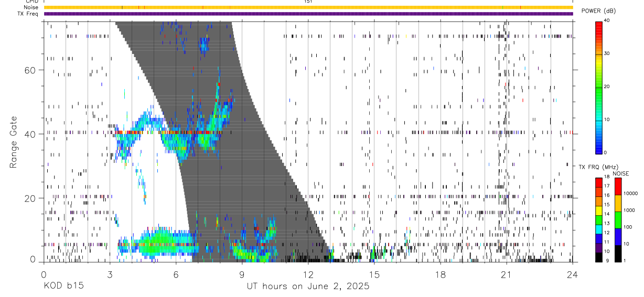Click the 6 tick on the UT hours axis
Screen dimensions: 644x297
click(x=176, y=274)
